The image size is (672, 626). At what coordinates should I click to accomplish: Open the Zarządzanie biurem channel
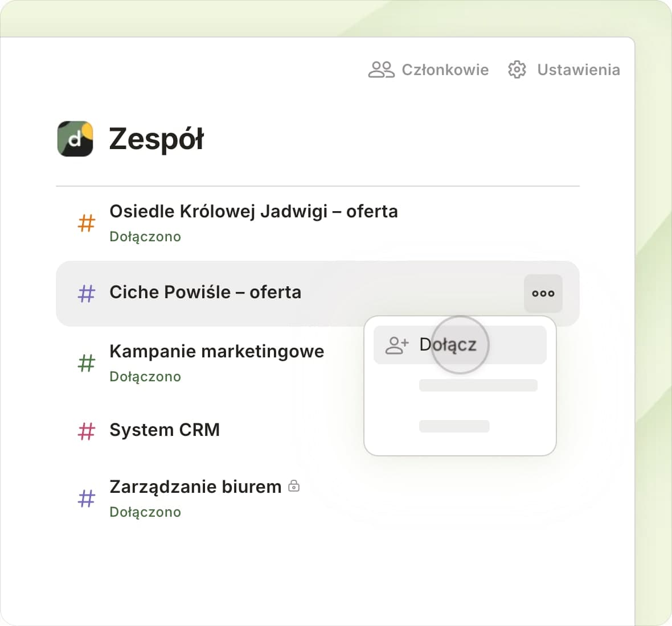195,487
